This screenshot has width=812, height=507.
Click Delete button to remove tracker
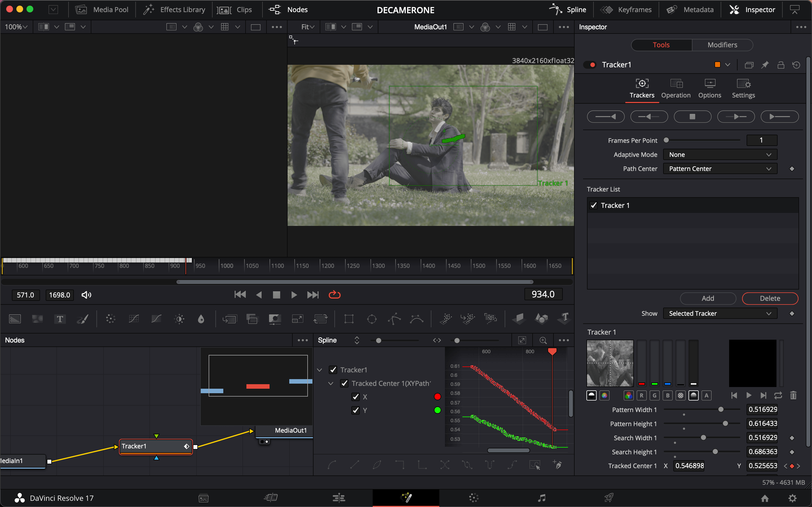pyautogui.click(x=770, y=298)
